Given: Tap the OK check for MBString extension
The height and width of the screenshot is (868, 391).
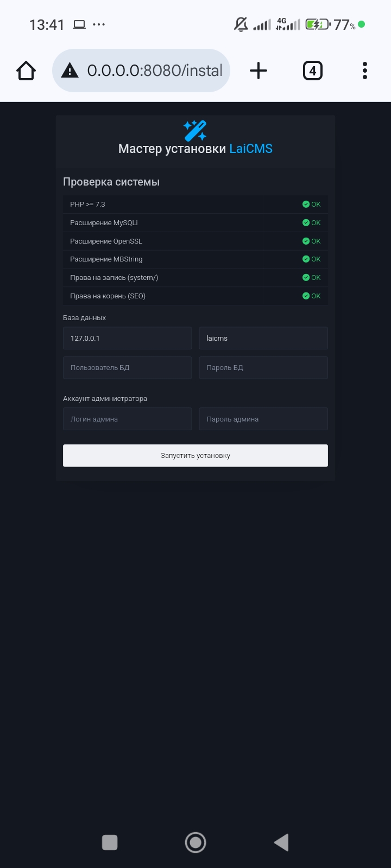Looking at the screenshot, I should [x=306, y=259].
